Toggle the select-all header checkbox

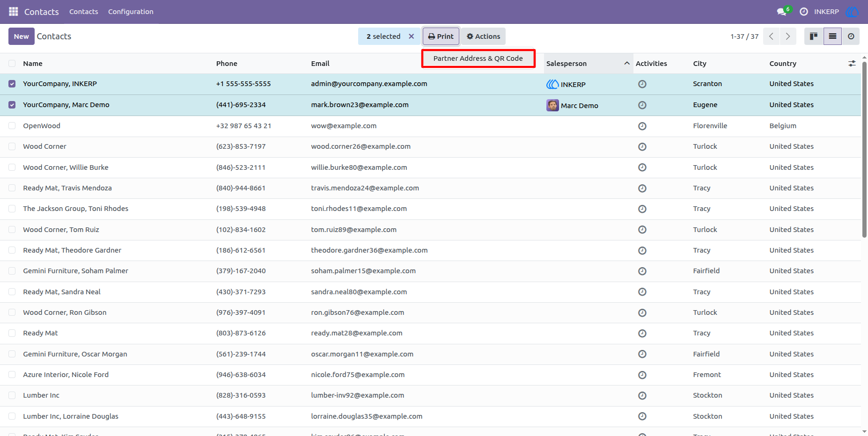coord(12,64)
